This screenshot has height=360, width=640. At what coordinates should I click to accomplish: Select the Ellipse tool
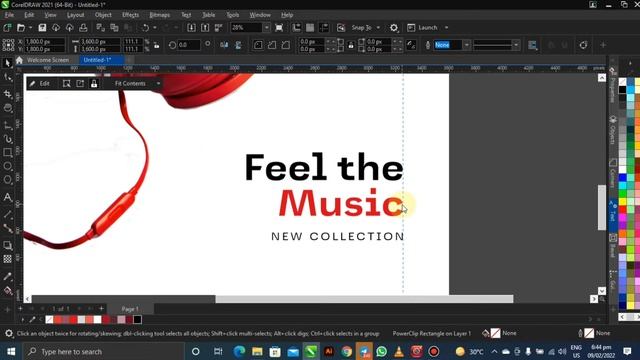pyautogui.click(x=7, y=166)
